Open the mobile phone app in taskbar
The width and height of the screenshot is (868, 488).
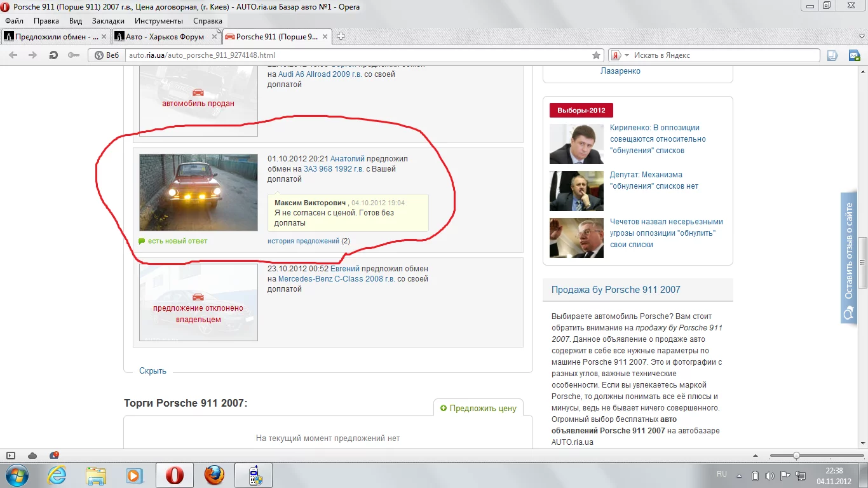(x=254, y=475)
